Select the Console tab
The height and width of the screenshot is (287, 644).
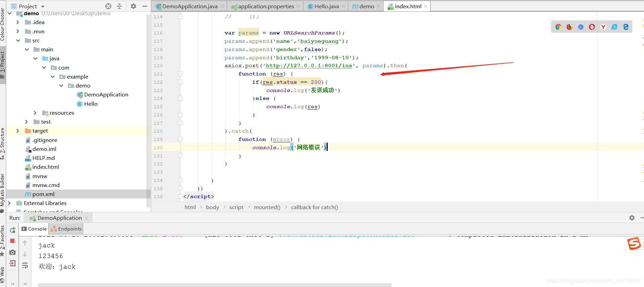[x=34, y=229]
